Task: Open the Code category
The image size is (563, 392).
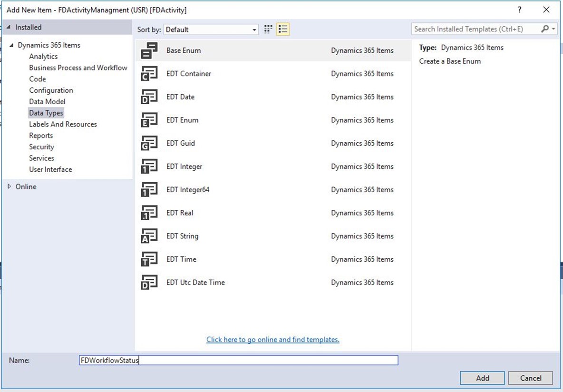Action: tap(38, 79)
